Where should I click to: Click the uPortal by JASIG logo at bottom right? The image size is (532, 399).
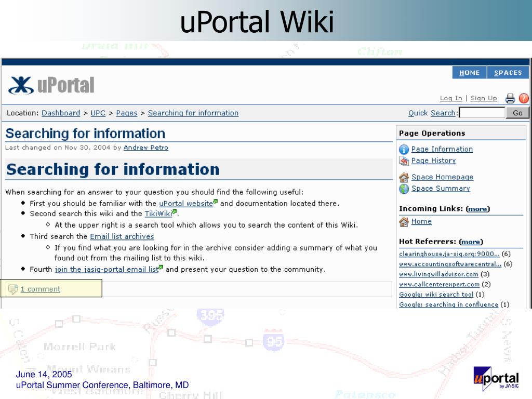coord(496,379)
